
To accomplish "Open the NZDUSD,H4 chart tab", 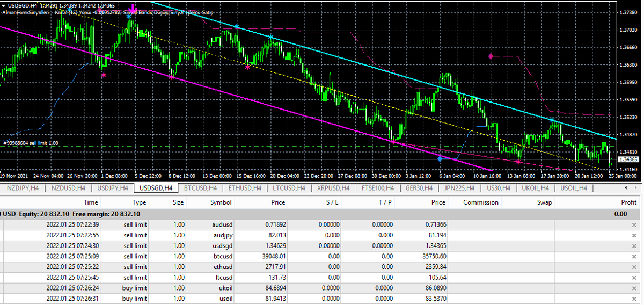I will click(67, 188).
